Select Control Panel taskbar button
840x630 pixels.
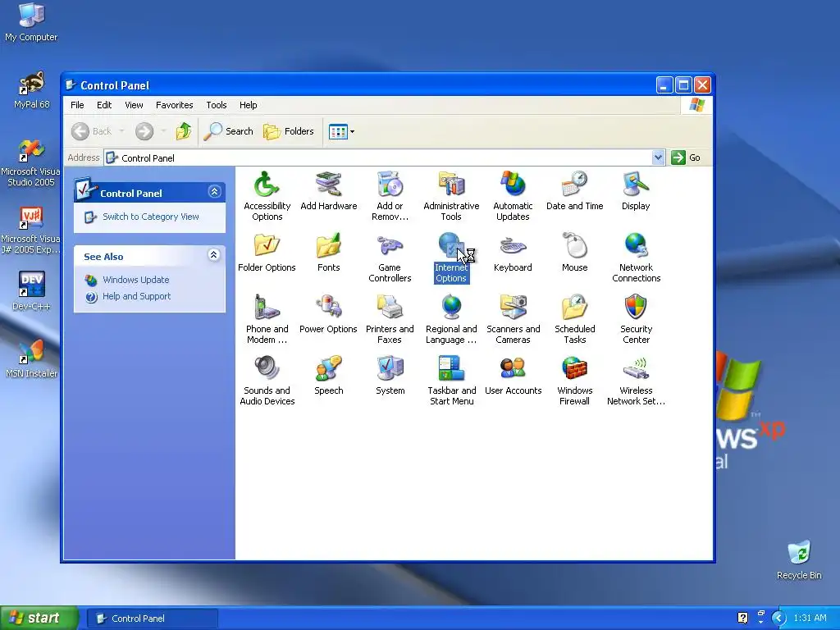click(152, 619)
